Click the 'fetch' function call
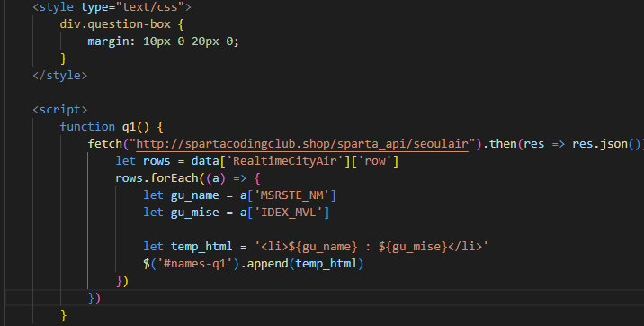This screenshot has width=644, height=326. coord(104,144)
